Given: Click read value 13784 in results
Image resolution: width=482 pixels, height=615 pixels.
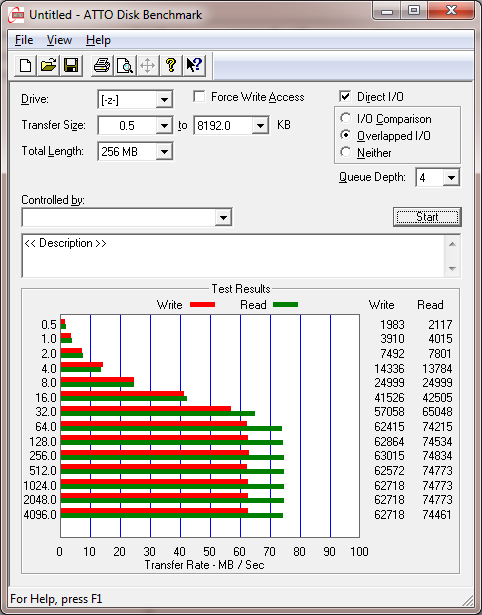Looking at the screenshot, I should pos(437,369).
